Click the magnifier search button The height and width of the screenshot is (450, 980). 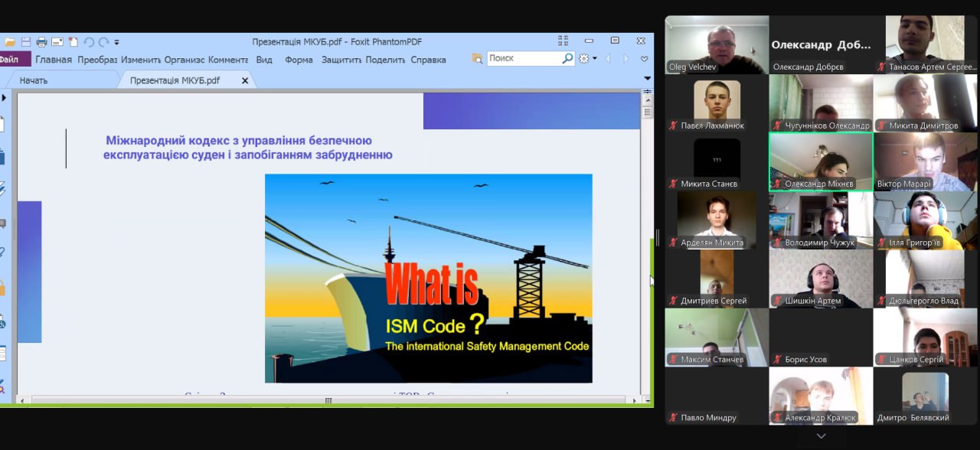click(568, 58)
